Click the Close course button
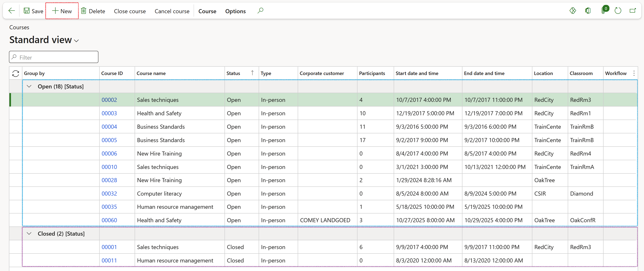 point(130,11)
